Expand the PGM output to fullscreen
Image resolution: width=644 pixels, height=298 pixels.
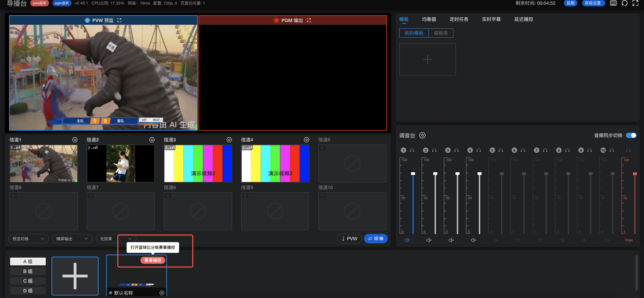[x=309, y=20]
